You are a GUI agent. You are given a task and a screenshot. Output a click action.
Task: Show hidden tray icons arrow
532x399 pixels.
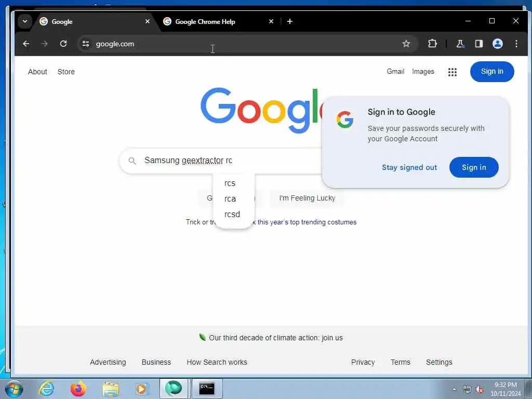(454, 390)
